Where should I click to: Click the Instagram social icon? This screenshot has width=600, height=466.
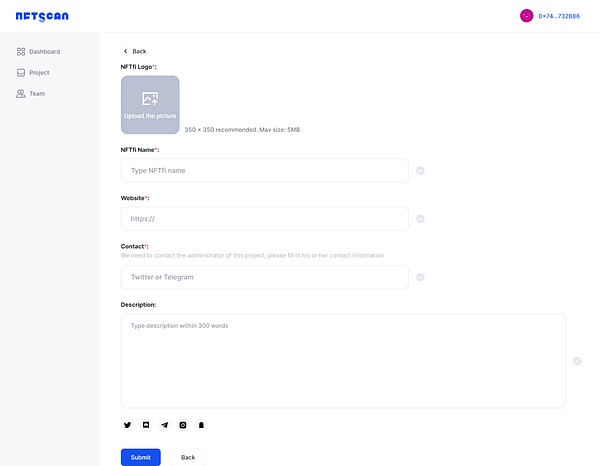pyautogui.click(x=183, y=425)
